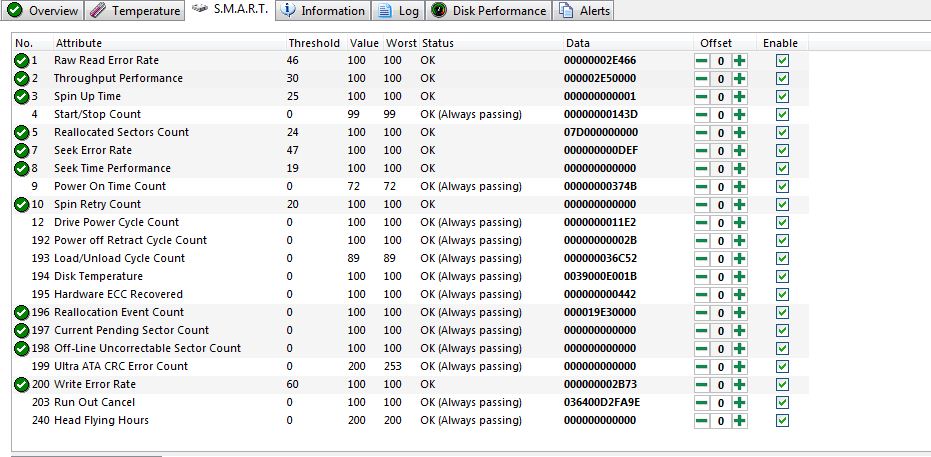
Task: Toggle Enable checkbox for Run Out Cancel
Action: (782, 403)
